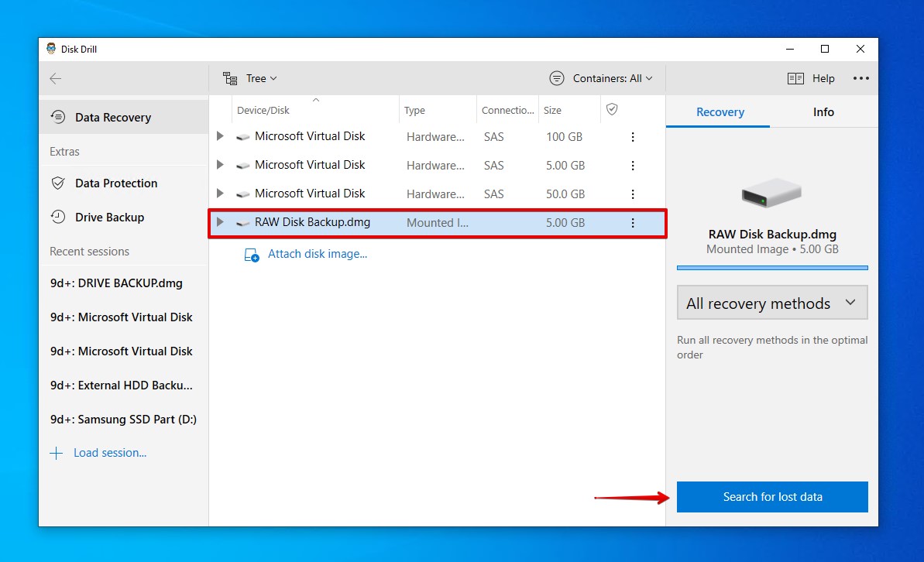The image size is (924, 562).
Task: Click the Data Recovery icon
Action: point(58,117)
